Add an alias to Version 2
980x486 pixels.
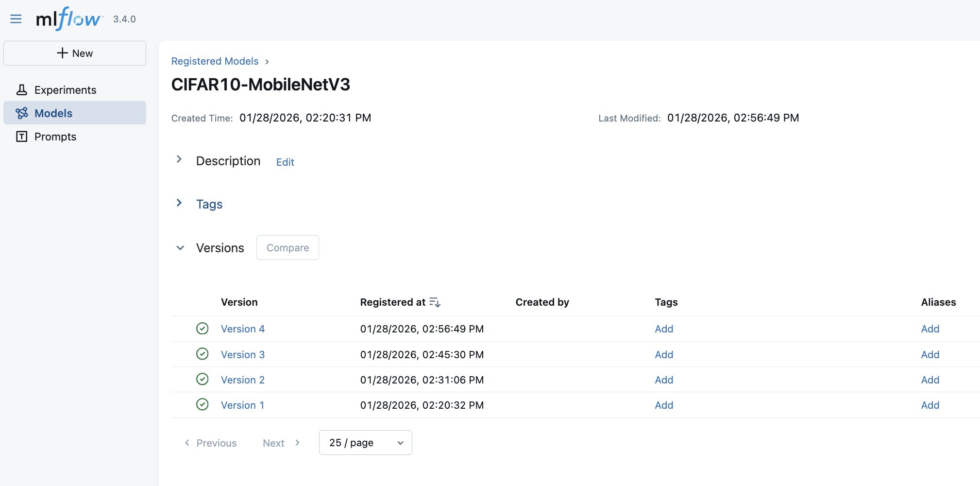(x=929, y=380)
